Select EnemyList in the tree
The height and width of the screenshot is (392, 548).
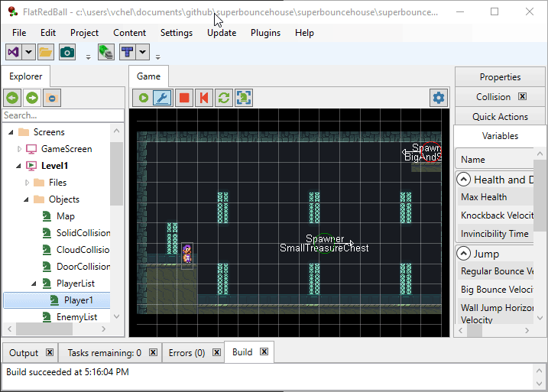coord(77,317)
